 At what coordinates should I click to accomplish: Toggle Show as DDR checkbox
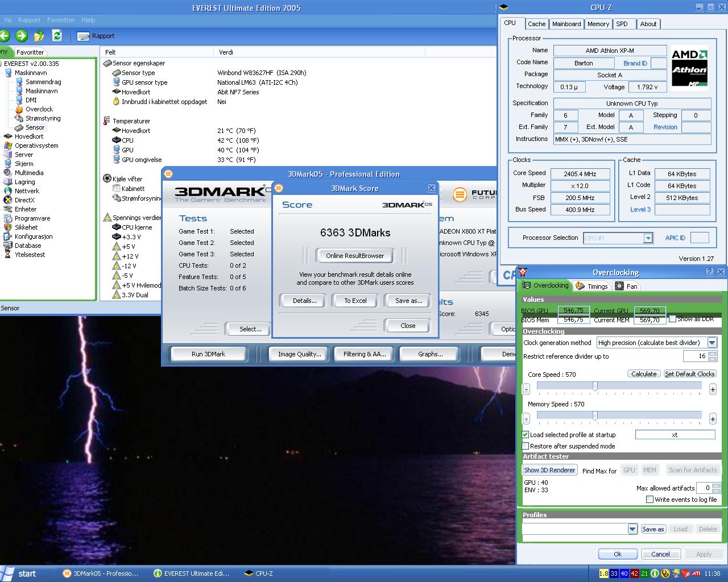672,319
